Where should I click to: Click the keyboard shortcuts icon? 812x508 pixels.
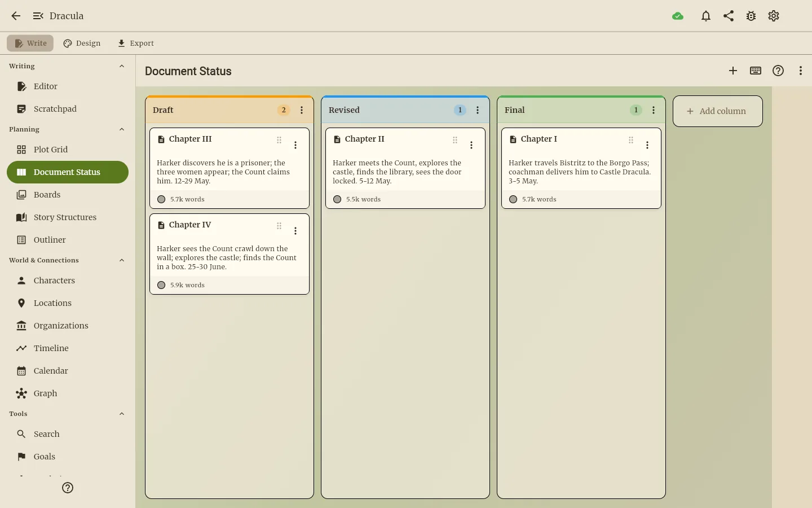click(x=756, y=71)
